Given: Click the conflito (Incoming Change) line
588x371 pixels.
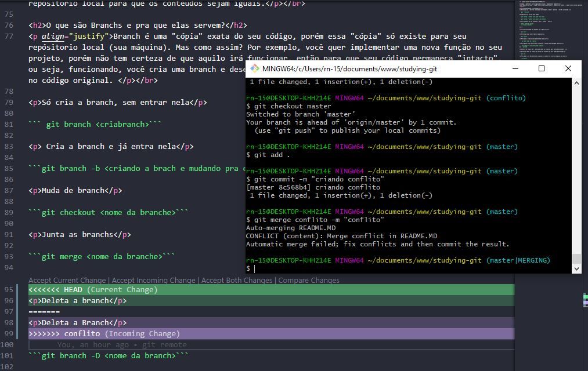Looking at the screenshot, I should coord(104,334).
